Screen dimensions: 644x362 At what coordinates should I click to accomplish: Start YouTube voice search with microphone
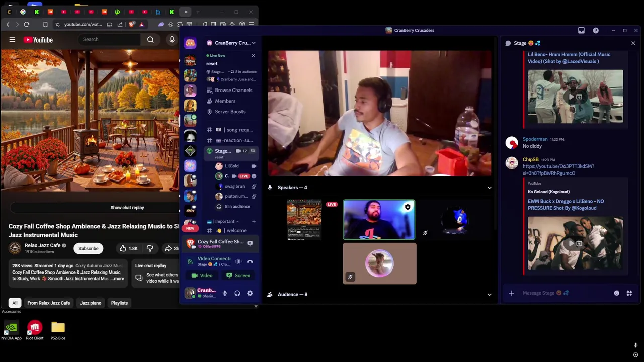172,39
